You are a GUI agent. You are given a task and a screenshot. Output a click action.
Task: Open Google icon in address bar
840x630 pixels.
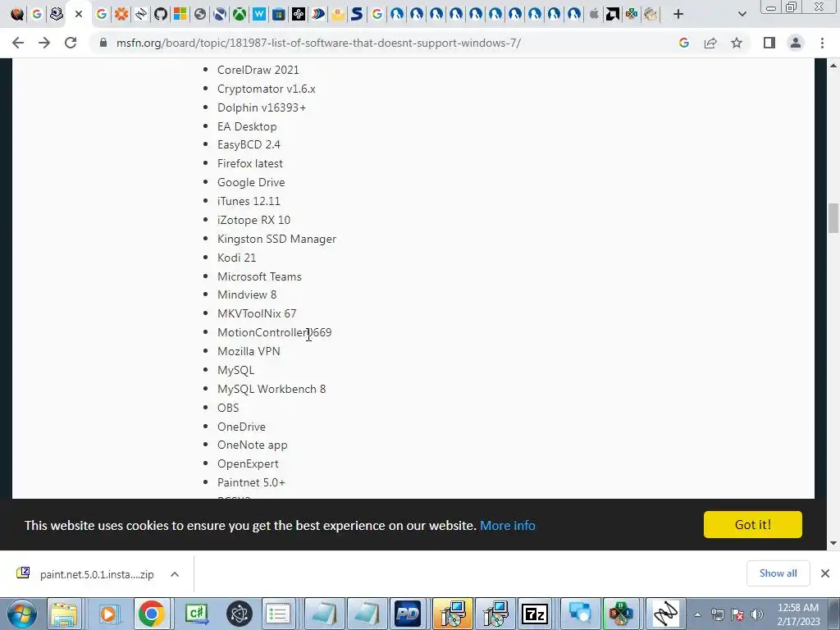(683, 43)
